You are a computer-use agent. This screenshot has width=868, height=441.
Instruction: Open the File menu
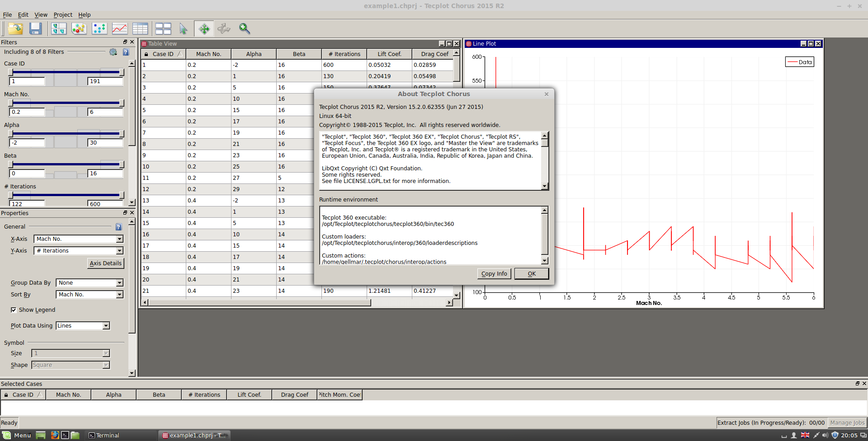[7, 14]
